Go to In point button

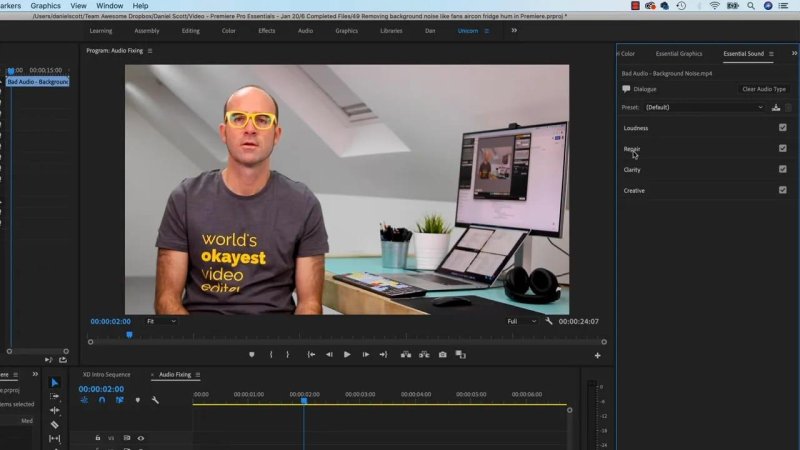point(311,355)
